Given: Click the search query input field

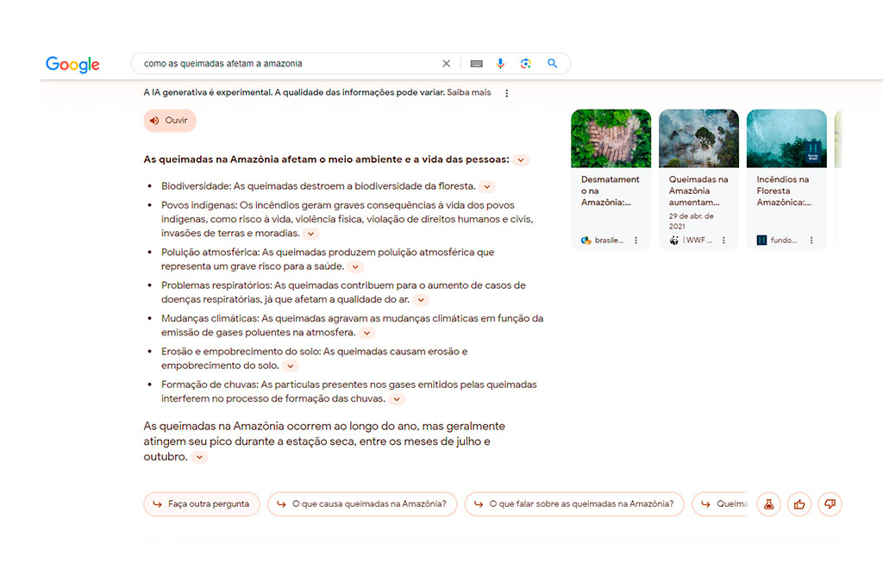Looking at the screenshot, I should 285,64.
